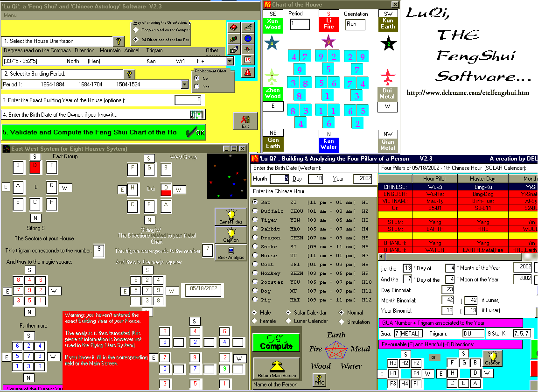Select the Rat ZI Chinese hour
The width and height of the screenshot is (545, 392).
click(255, 202)
